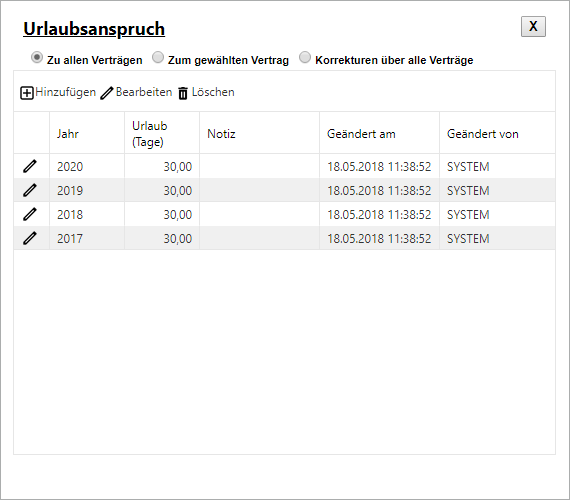Sort by the Jahr column header
Image resolution: width=570 pixels, height=500 pixels.
coord(87,133)
